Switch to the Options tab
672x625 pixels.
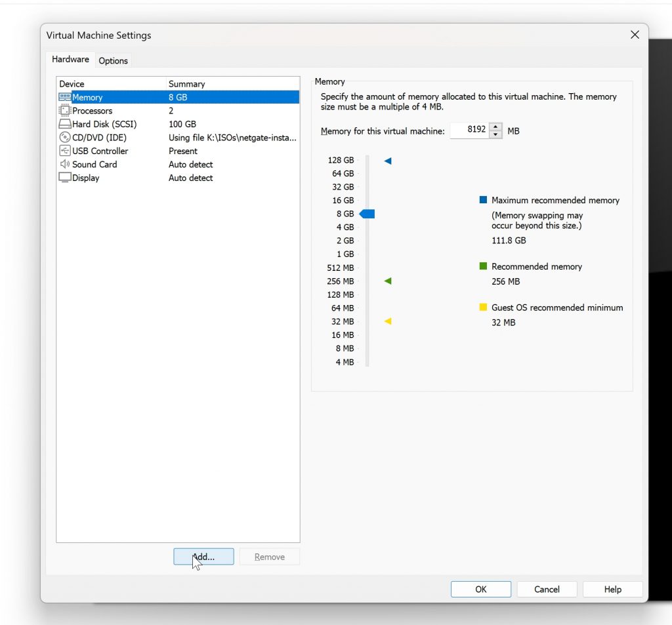click(113, 60)
